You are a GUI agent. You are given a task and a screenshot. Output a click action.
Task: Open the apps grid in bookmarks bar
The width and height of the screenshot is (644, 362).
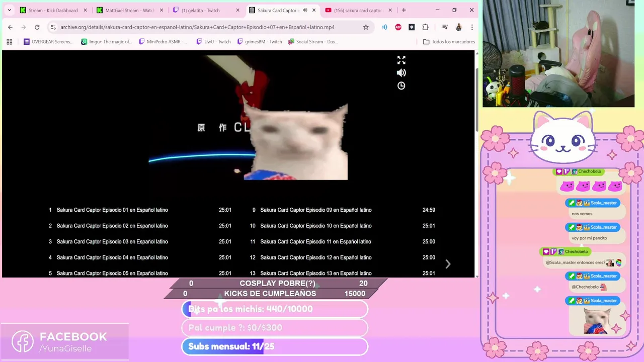(x=10, y=42)
